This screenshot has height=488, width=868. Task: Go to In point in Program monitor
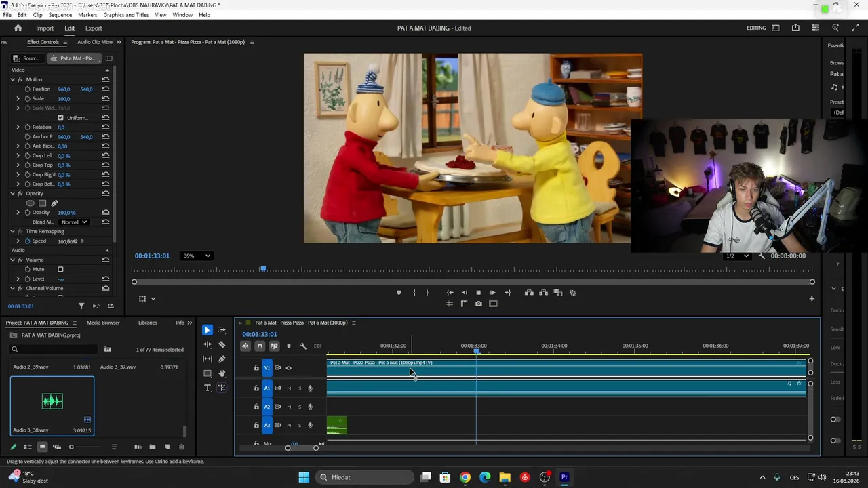pyautogui.click(x=450, y=293)
